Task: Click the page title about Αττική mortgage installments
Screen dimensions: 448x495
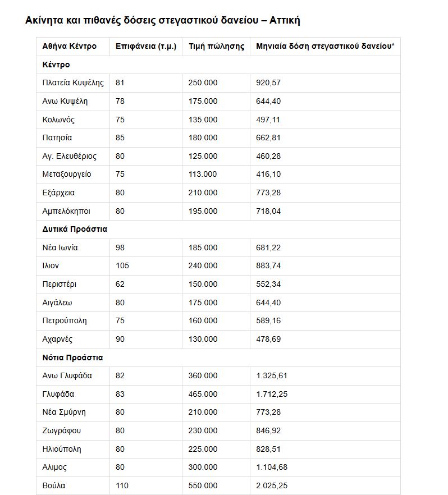Action: [x=163, y=21]
